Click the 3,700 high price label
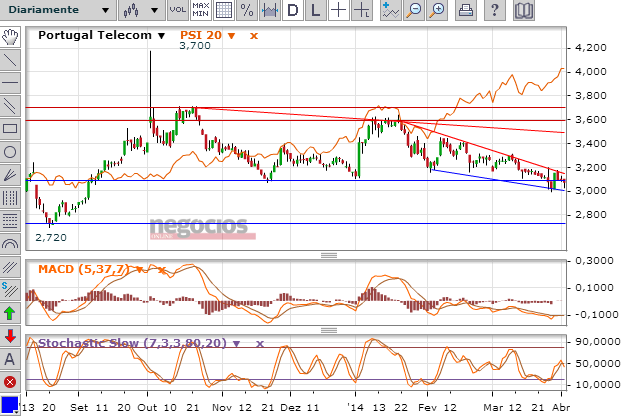This screenshot has height=417, width=625. (195, 46)
